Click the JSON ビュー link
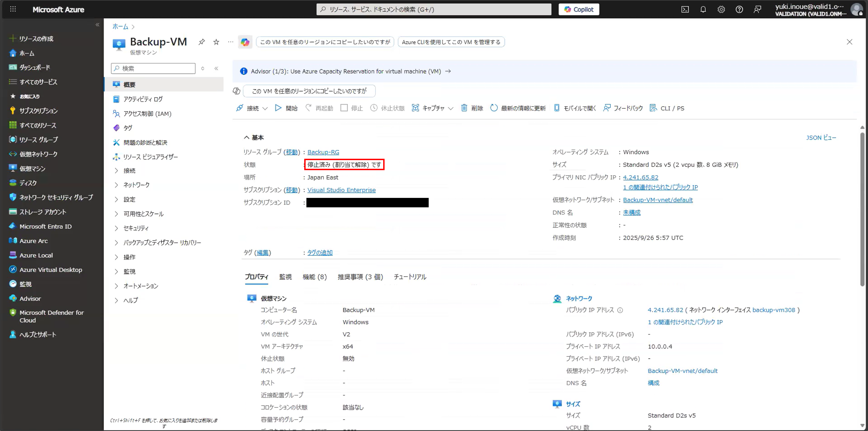 821,138
